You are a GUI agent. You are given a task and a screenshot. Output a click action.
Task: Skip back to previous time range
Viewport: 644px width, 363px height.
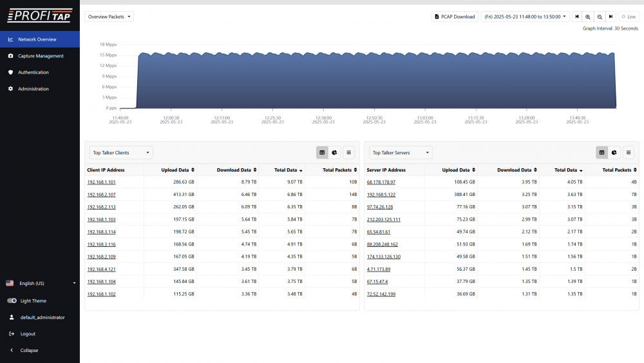click(577, 17)
